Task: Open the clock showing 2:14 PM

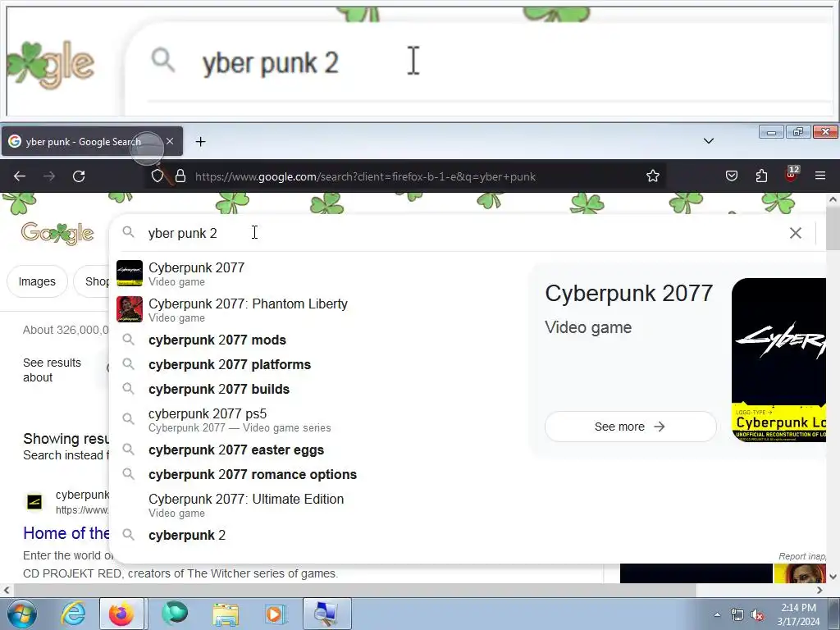Action: pos(798,614)
